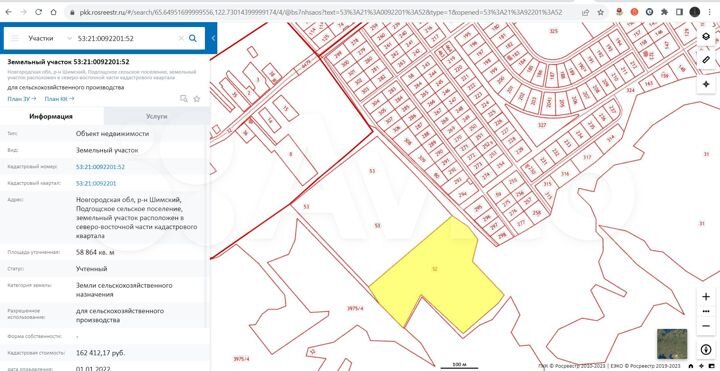Zoom in with the plus button
The image size is (720, 371).
pyautogui.click(x=706, y=297)
